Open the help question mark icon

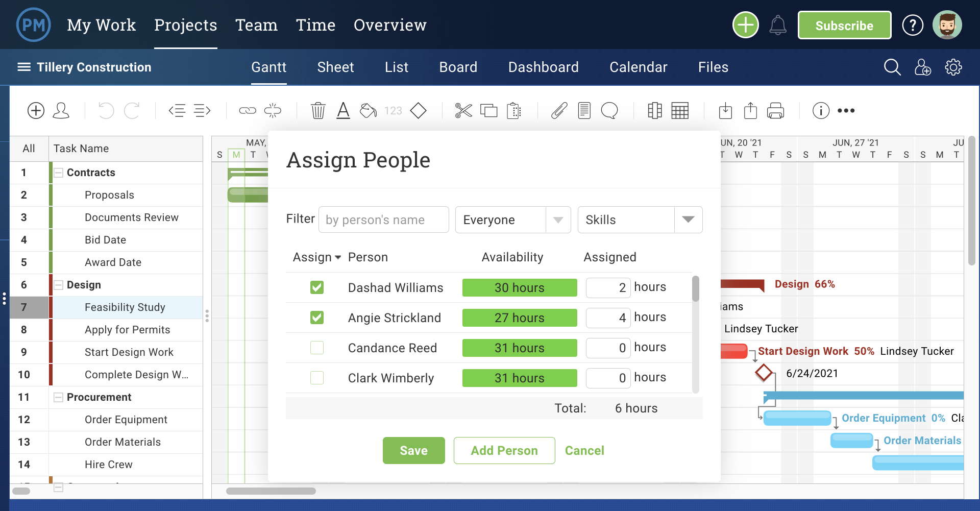pyautogui.click(x=913, y=25)
